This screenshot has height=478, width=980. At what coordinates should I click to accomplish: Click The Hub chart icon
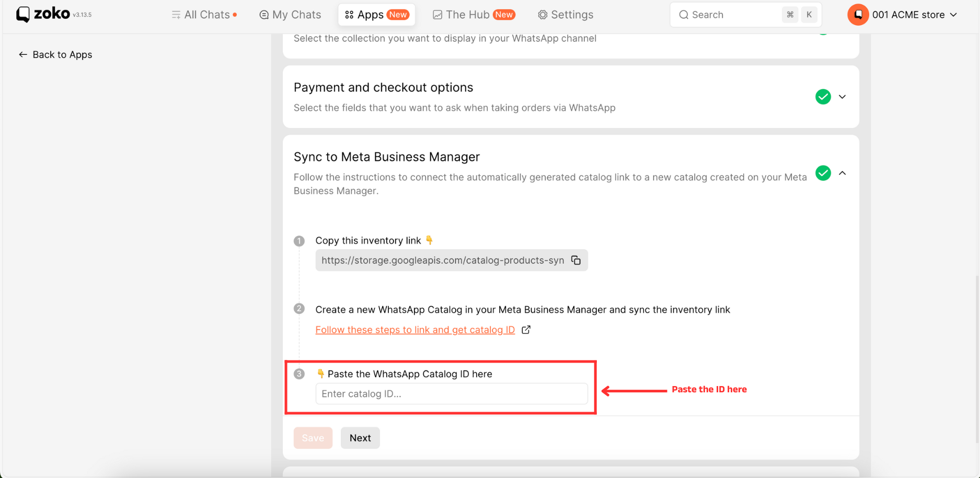(437, 15)
